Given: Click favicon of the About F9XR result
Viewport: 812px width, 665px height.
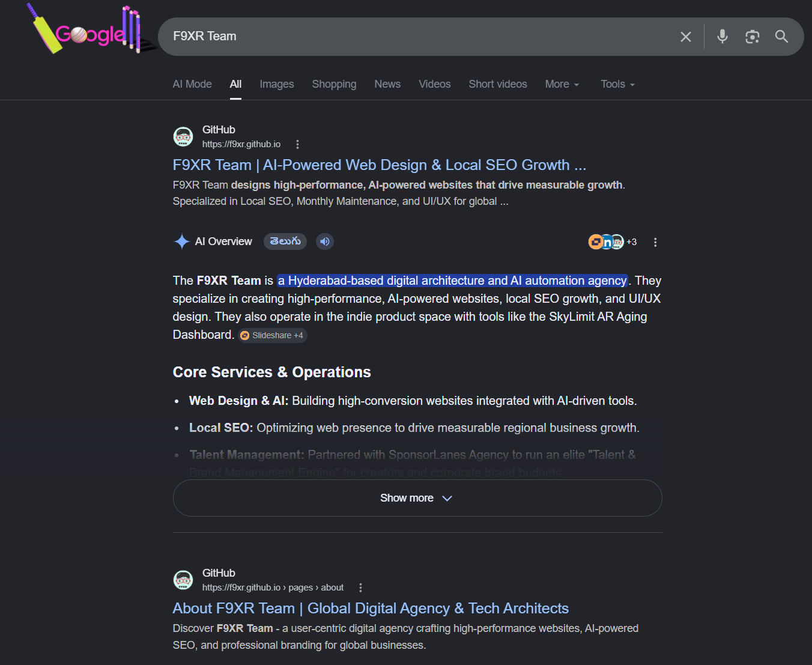Looking at the screenshot, I should (183, 580).
